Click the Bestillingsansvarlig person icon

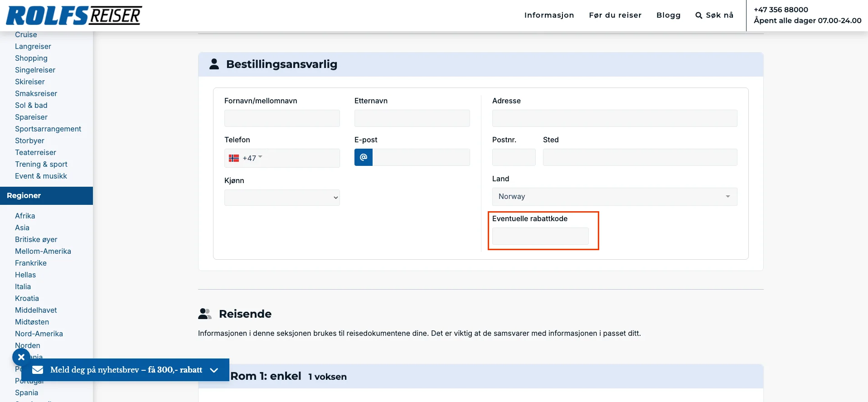[214, 64]
